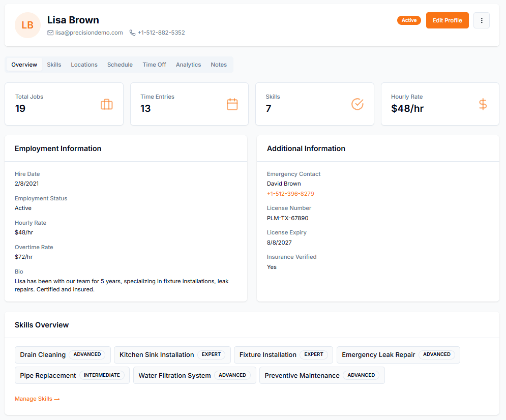
Task: Click the $48/hr value in stat card
Action: pyautogui.click(x=407, y=108)
